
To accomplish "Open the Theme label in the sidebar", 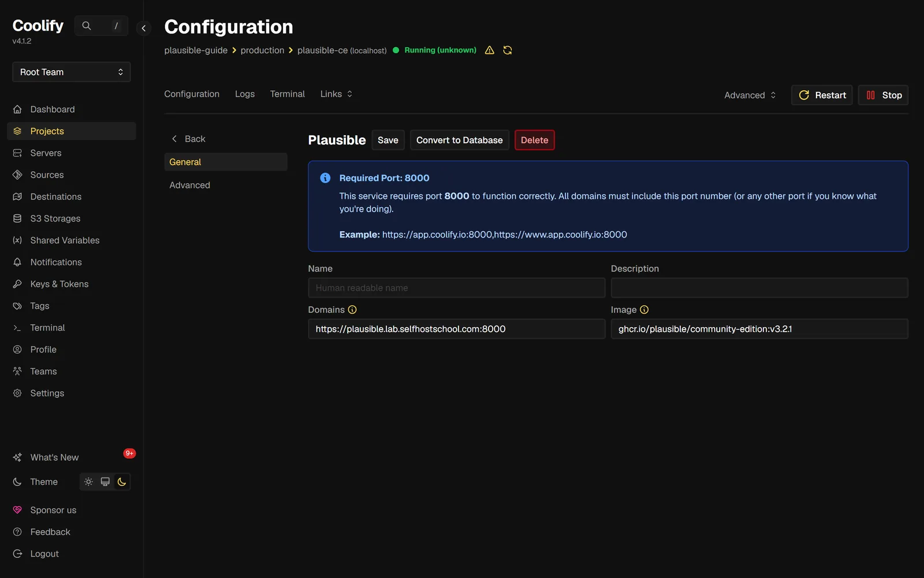I will tap(44, 481).
